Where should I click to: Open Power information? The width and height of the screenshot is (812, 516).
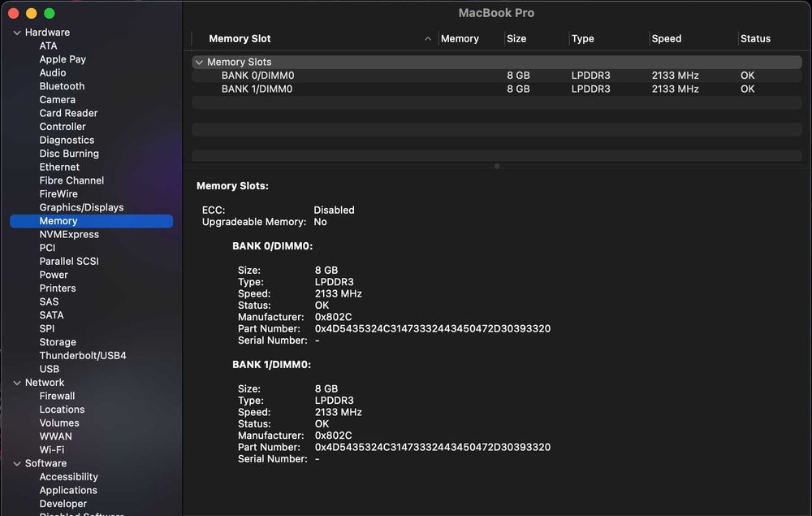(x=54, y=275)
